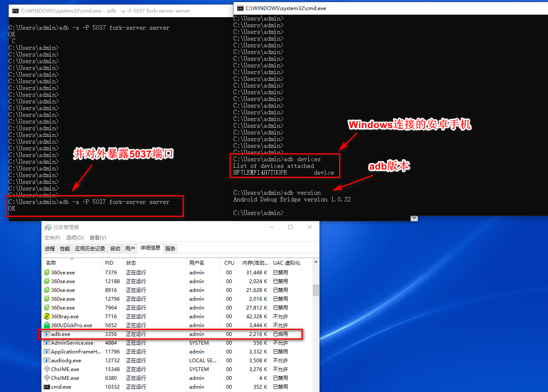The image size is (548, 392).
Task: Sort by UAC 虚拟化 column header
Action: (x=291, y=263)
